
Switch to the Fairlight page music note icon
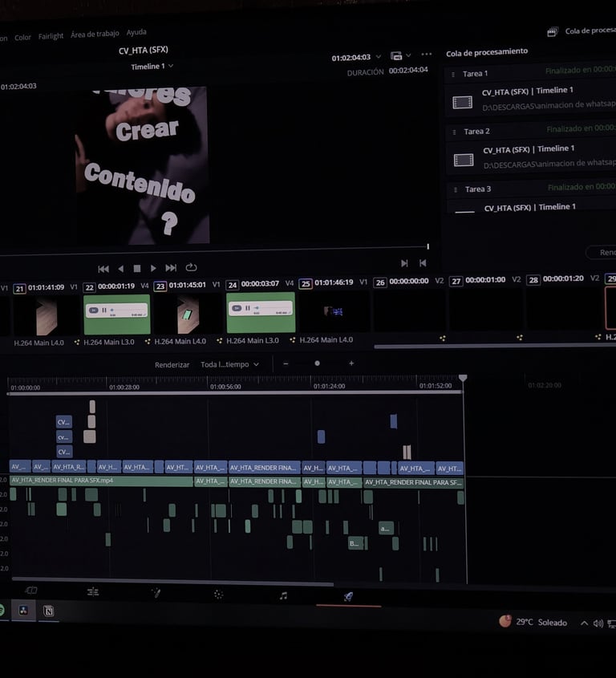[x=284, y=596]
